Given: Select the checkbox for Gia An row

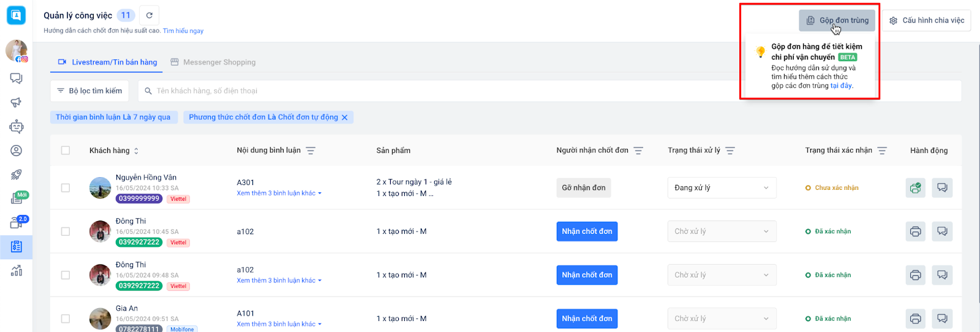Looking at the screenshot, I should pos(66,319).
